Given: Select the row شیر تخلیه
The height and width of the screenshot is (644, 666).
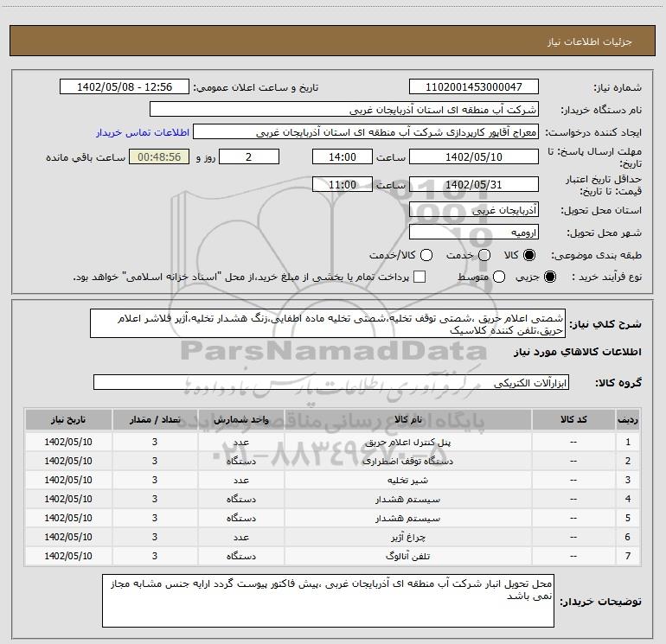Looking at the screenshot, I should click(333, 480).
